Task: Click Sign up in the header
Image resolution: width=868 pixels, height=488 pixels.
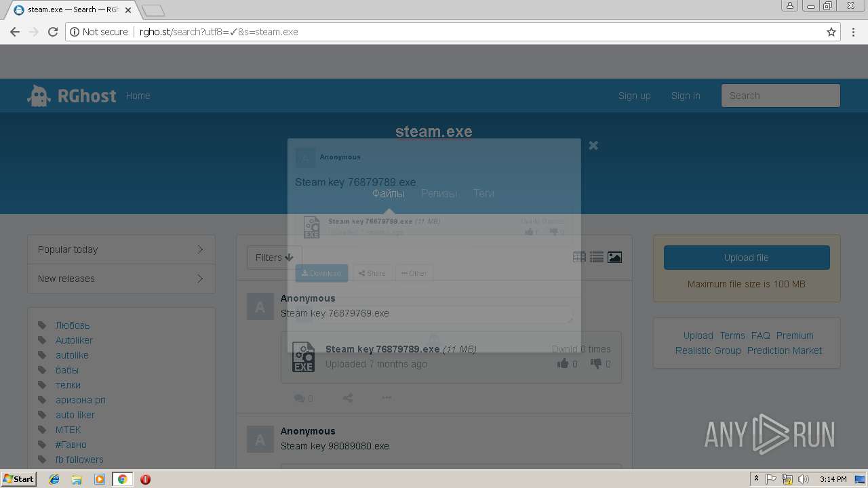Action: tap(634, 96)
